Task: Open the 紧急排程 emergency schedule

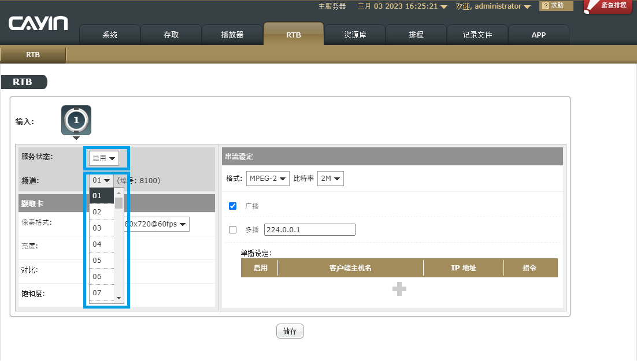Action: tap(608, 6)
